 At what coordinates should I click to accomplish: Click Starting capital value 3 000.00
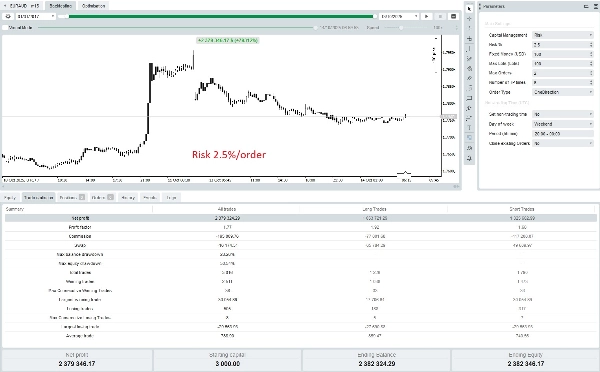tap(227, 364)
